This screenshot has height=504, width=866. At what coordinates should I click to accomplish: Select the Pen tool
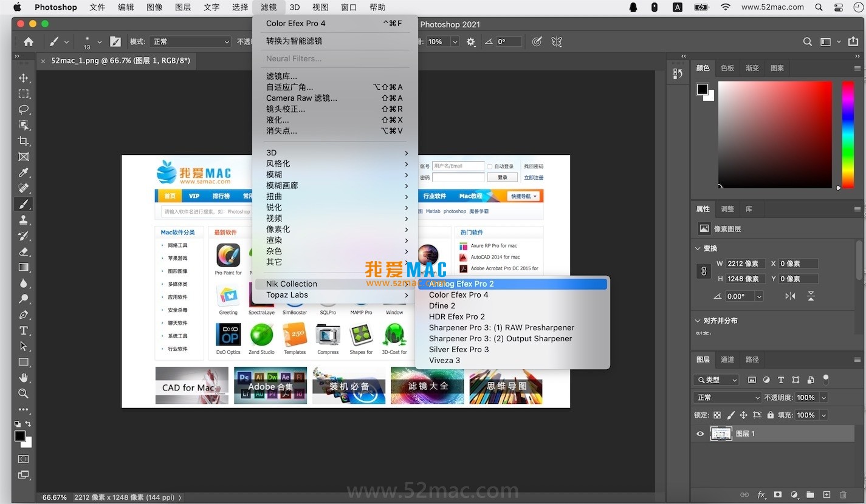tap(24, 315)
